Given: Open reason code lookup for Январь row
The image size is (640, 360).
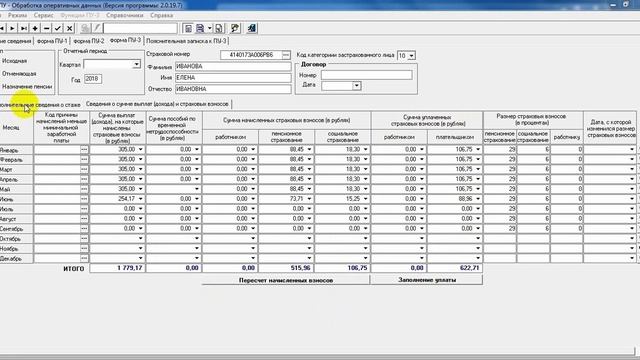Looking at the screenshot, I should [x=84, y=149].
